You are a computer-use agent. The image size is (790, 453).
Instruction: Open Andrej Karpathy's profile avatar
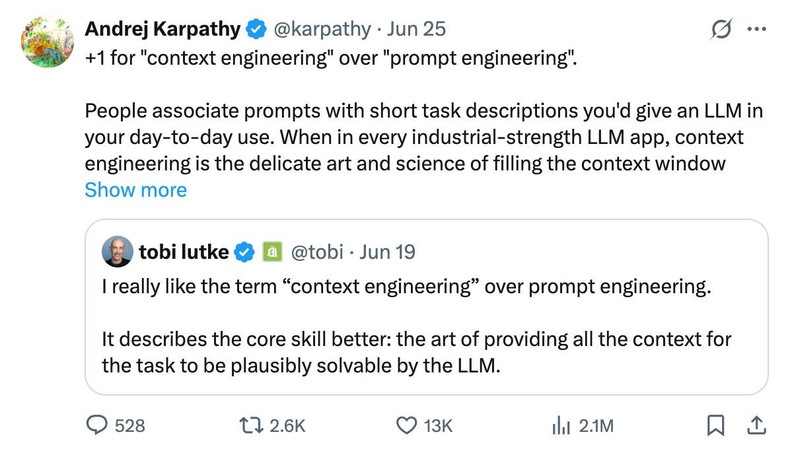(48, 42)
